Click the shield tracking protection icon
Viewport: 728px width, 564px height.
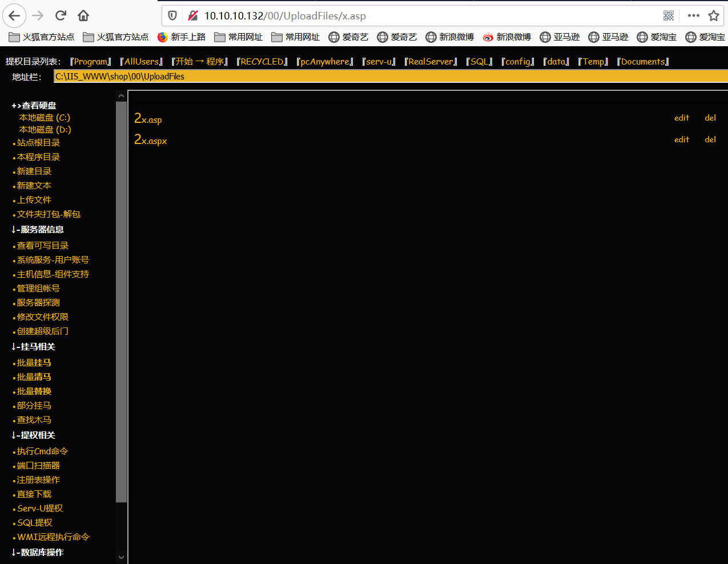tap(172, 15)
